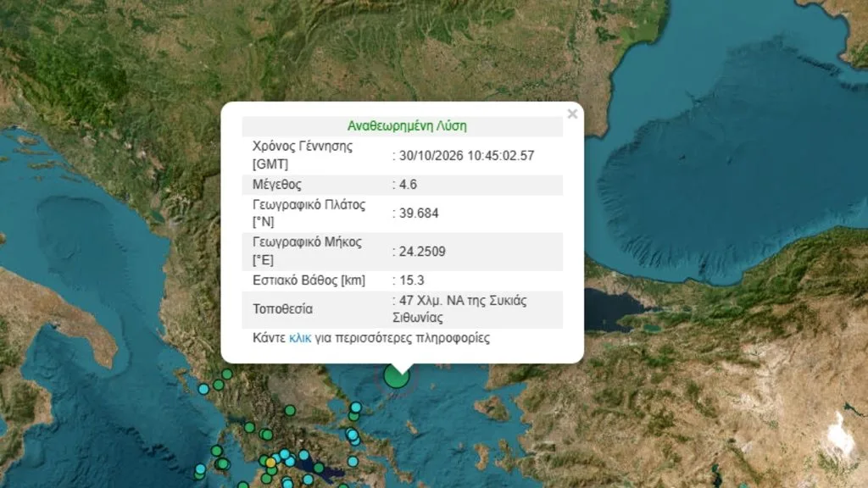Close the earthquake info popup
The height and width of the screenshot is (488, 868).
[572, 114]
